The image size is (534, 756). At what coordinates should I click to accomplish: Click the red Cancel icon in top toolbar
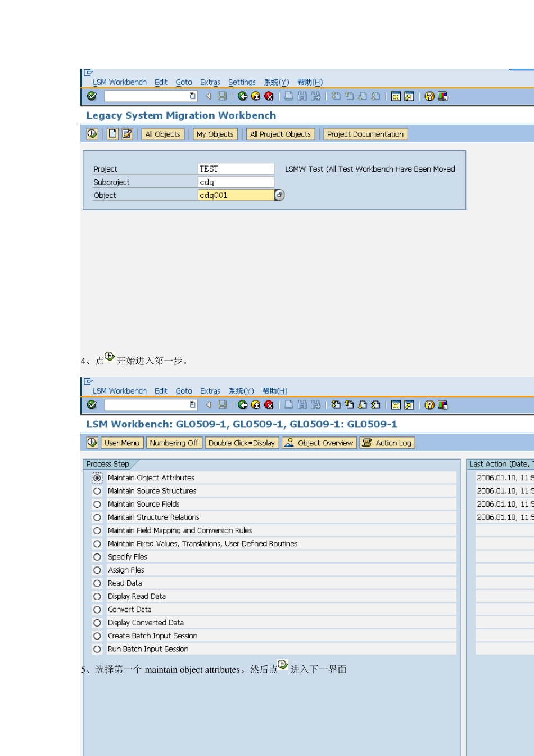tap(269, 96)
